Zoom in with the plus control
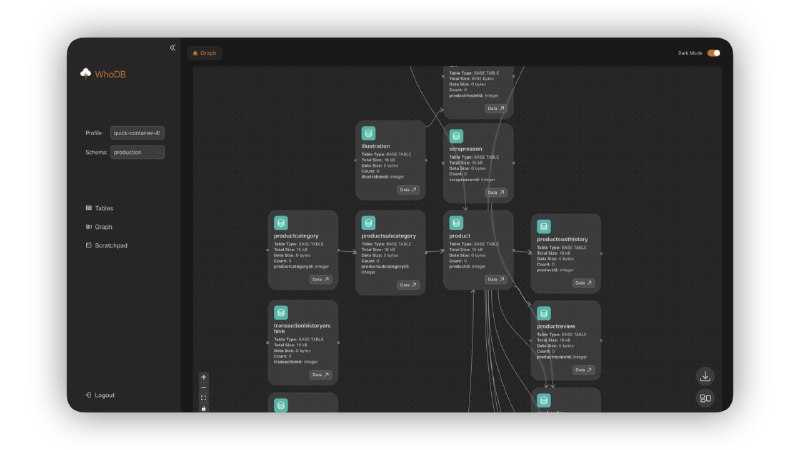Image resolution: width=800 pixels, height=450 pixels. 204,377
